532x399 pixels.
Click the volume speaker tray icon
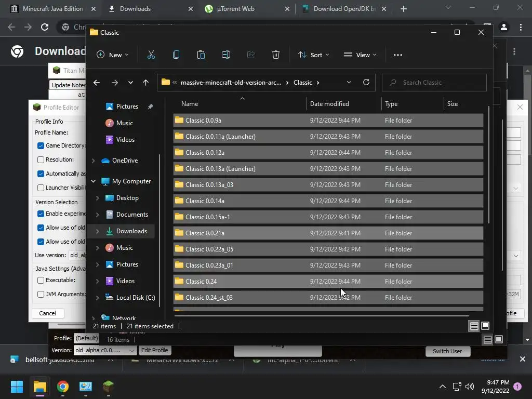470,387
